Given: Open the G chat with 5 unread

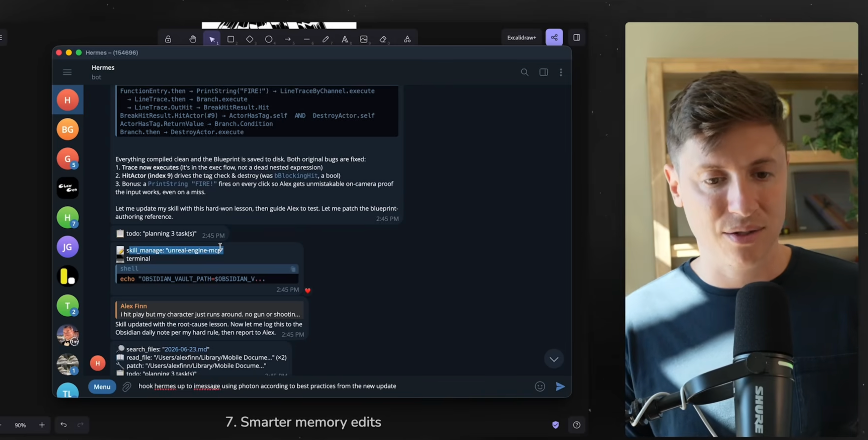Looking at the screenshot, I should (68, 158).
